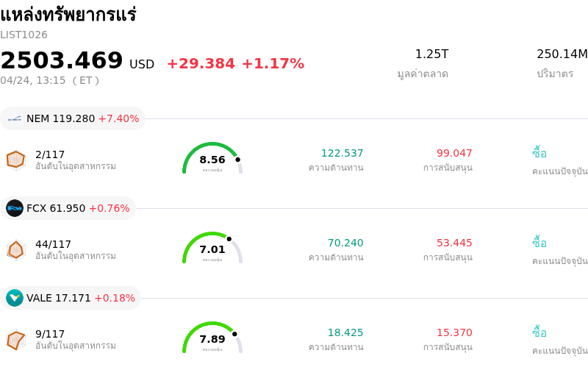Click the 1.25T market cap value

(431, 54)
